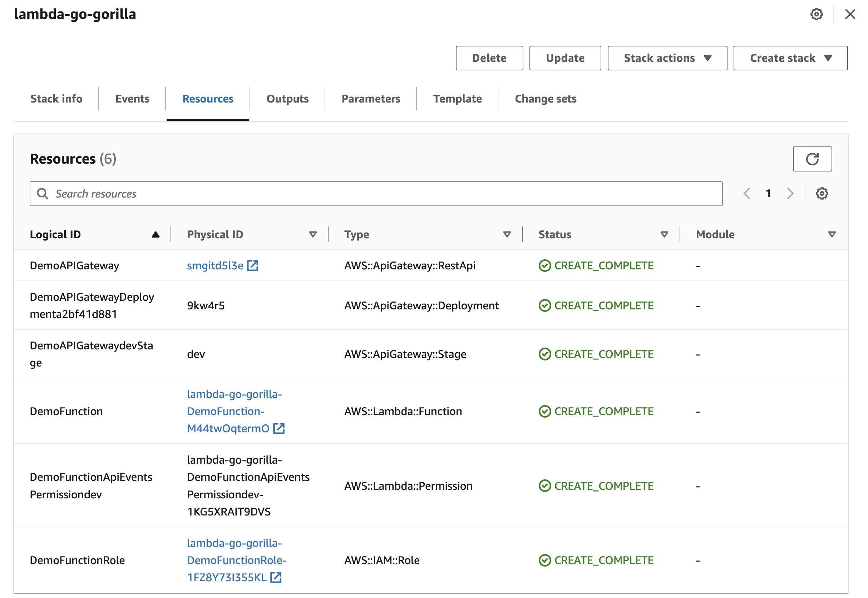The width and height of the screenshot is (868, 598).
Task: Sort by Logical ID ascending arrow
Action: coord(156,235)
